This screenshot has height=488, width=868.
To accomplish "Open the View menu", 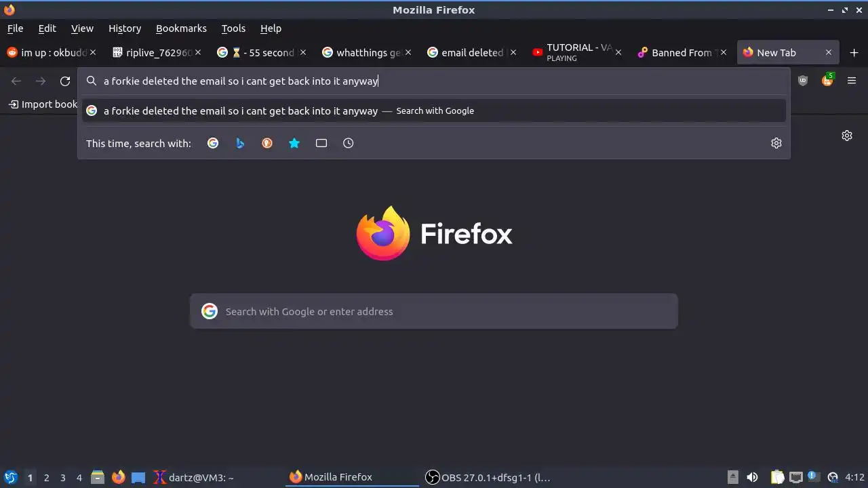I will tap(82, 28).
